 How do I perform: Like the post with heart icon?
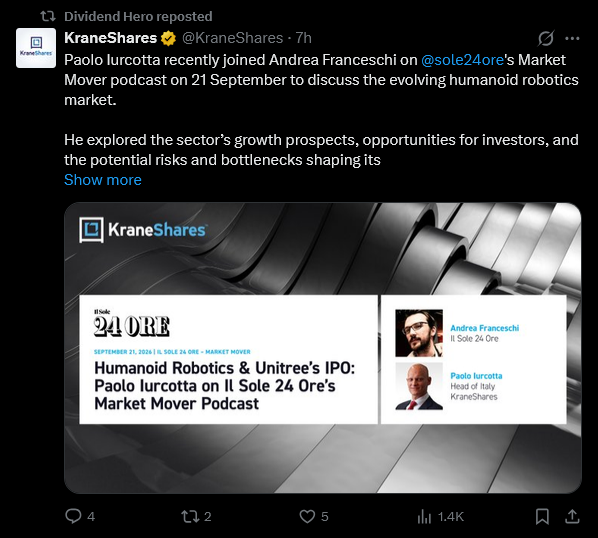tap(307, 516)
